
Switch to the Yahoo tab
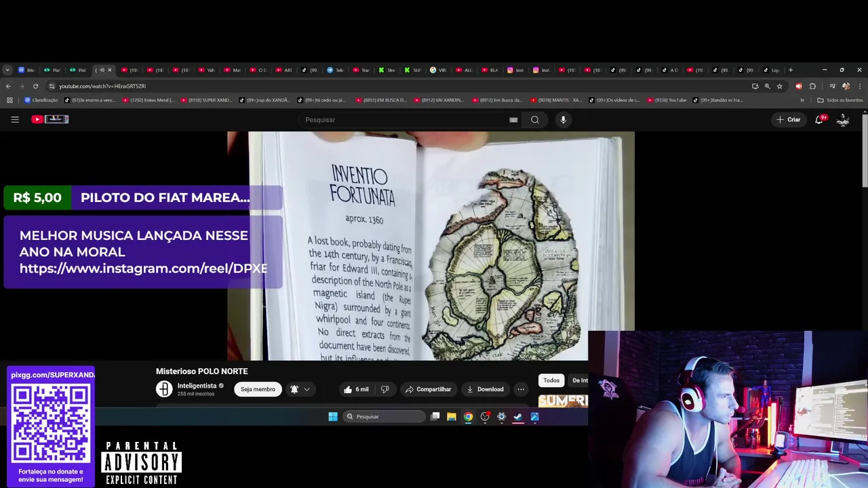click(206, 70)
